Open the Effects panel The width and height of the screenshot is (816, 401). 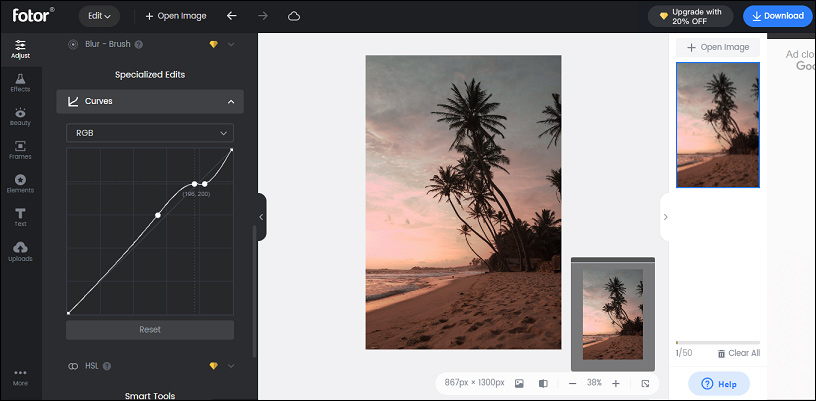pyautogui.click(x=20, y=83)
